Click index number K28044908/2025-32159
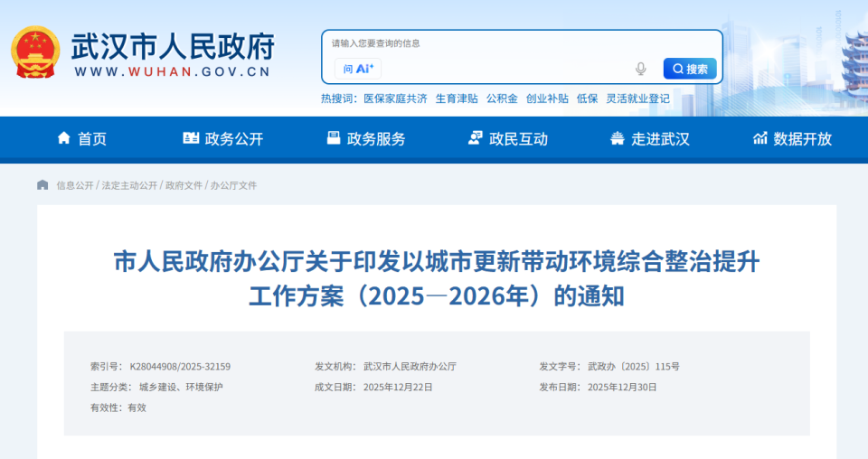The width and height of the screenshot is (868, 459). click(180, 367)
